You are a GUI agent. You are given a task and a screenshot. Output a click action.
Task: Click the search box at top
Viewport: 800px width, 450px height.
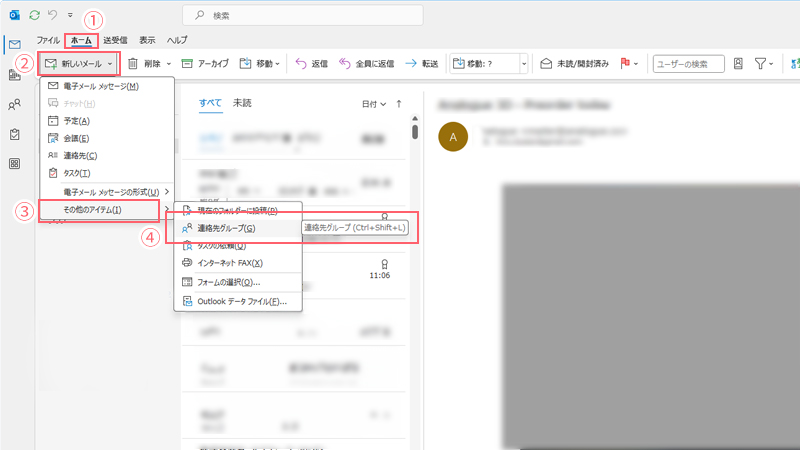303,15
